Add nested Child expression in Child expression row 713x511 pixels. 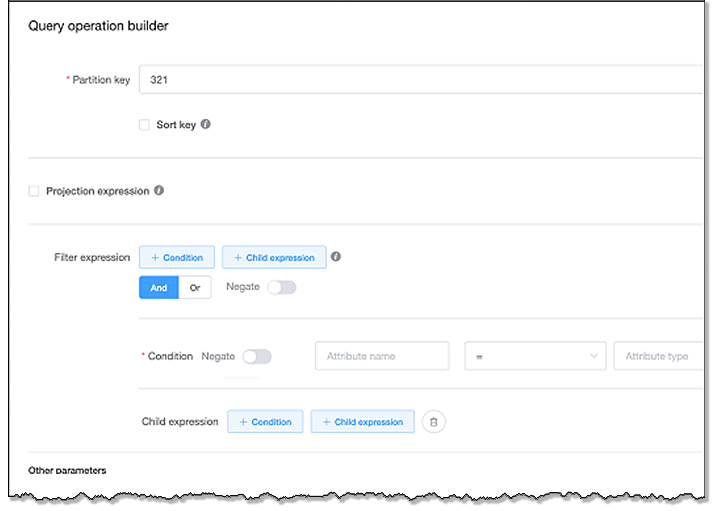point(362,422)
